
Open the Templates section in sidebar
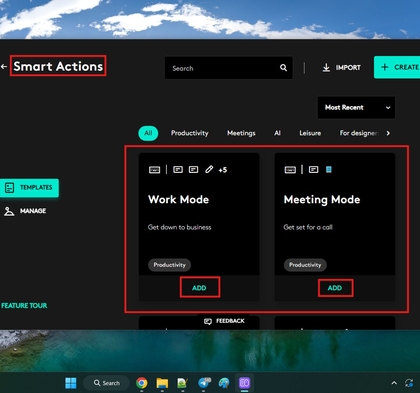point(29,188)
